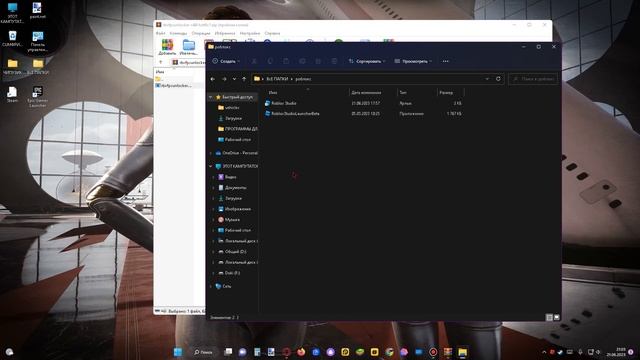Sort by the Имя (Name) column header
Screen dimensions: 640x360
click(x=273, y=93)
